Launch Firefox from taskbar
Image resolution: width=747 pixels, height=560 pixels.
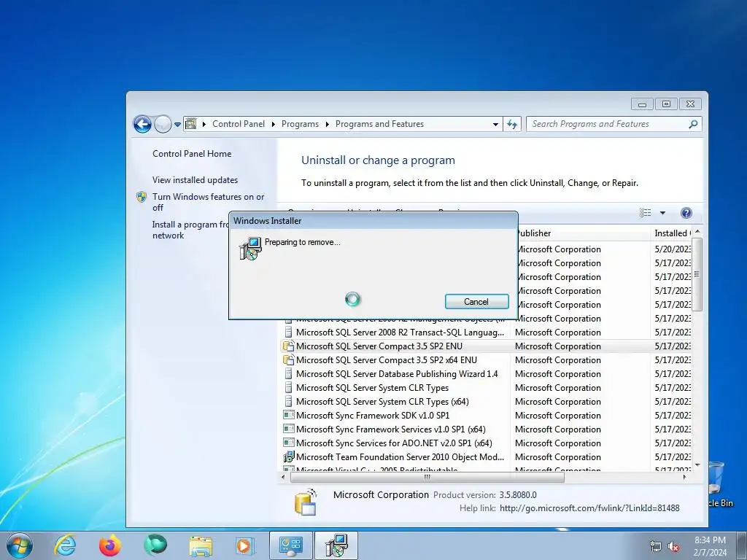[x=110, y=545]
